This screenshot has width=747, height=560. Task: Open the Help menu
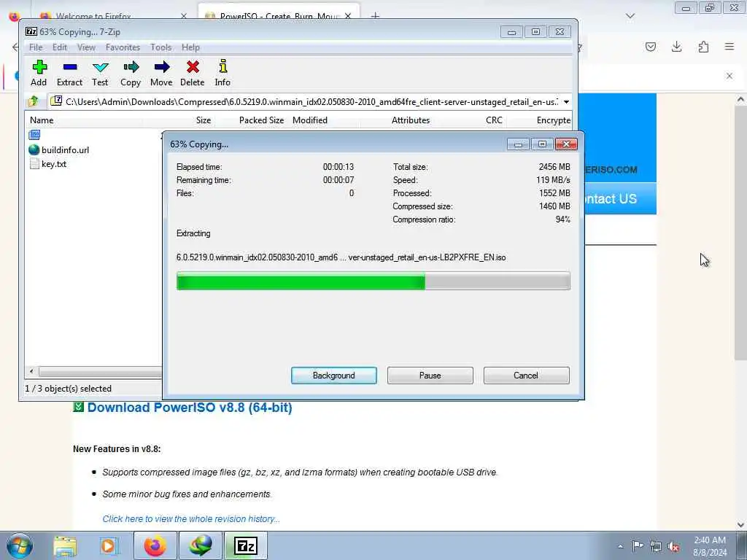tap(190, 47)
